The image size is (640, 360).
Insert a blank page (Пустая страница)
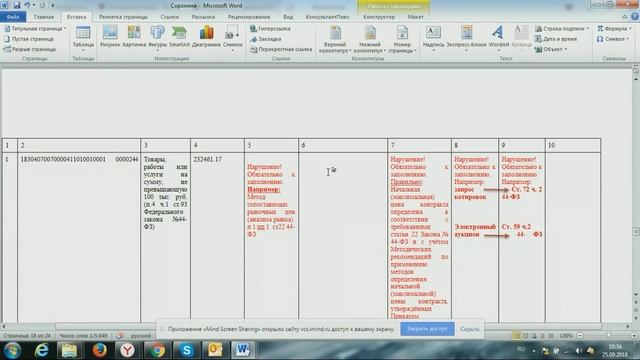point(29,39)
